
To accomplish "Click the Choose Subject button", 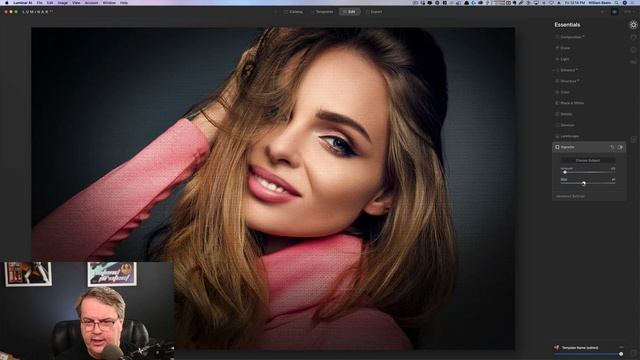I will [x=588, y=160].
